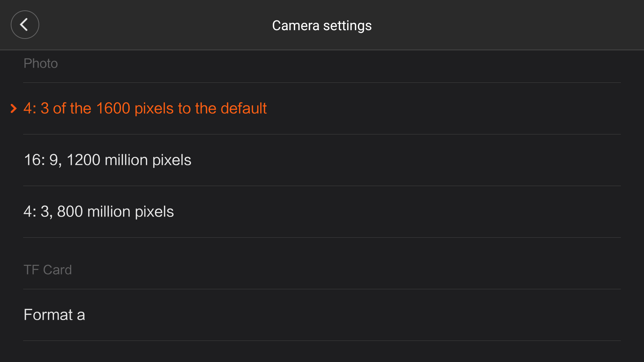Viewport: 644px width, 362px height.
Task: Choose 16:9, 1200 million pixels resolution
Action: pyautogui.click(x=322, y=160)
